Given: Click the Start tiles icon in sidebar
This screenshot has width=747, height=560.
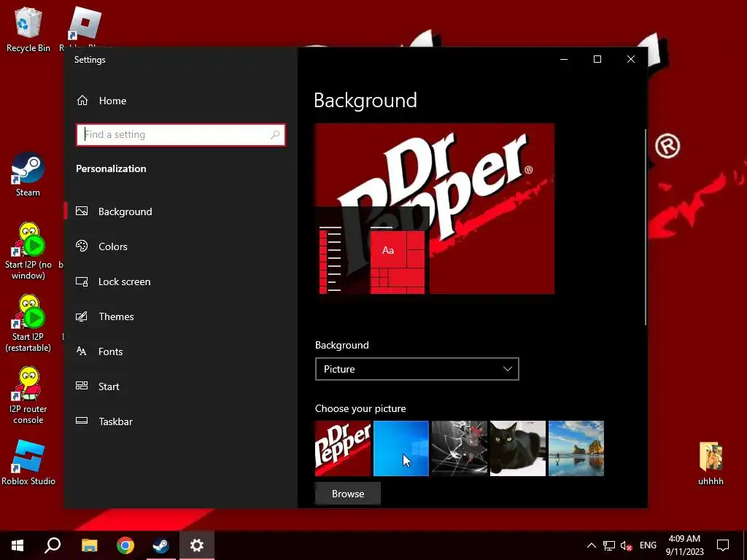Looking at the screenshot, I should [x=82, y=386].
